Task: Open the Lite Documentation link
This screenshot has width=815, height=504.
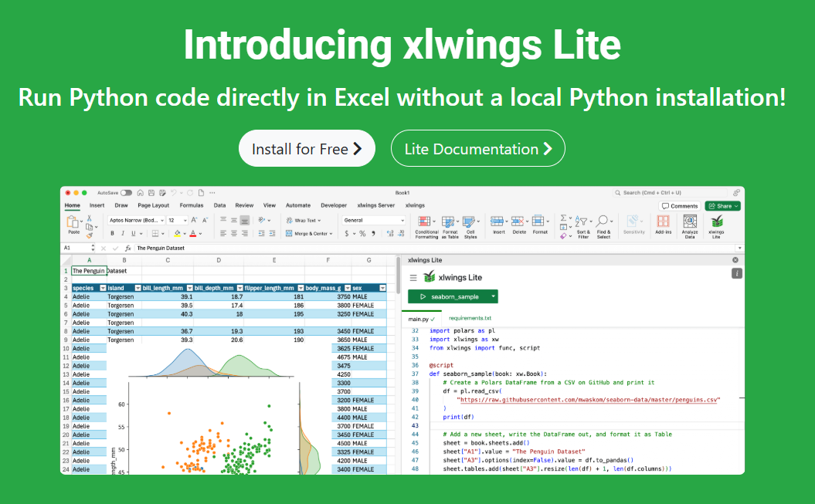Action: pos(477,148)
